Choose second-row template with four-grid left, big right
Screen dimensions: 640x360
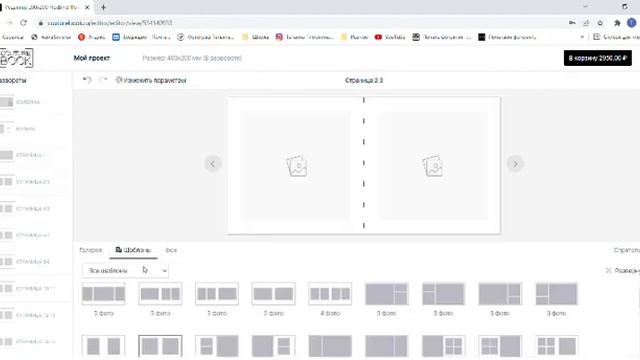pos(500,346)
